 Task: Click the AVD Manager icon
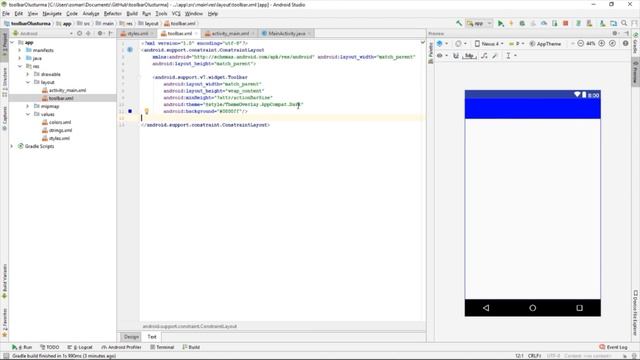(x=589, y=24)
